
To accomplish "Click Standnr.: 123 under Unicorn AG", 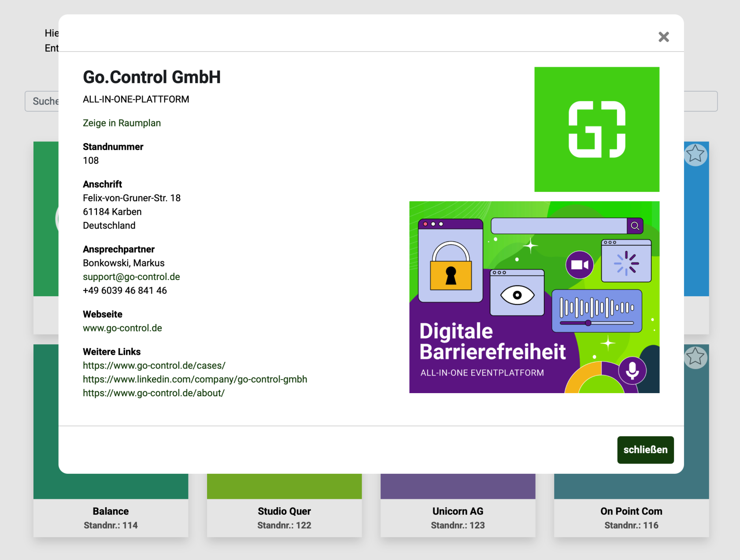I will coord(458,525).
